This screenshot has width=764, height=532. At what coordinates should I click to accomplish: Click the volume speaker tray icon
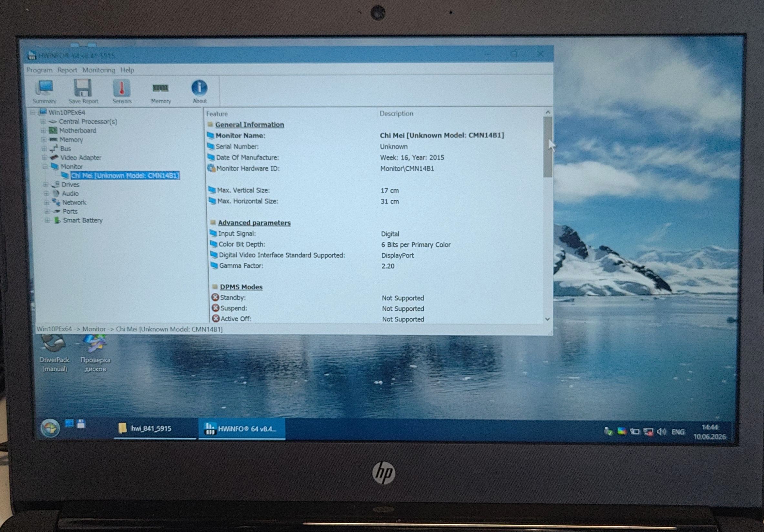(661, 432)
